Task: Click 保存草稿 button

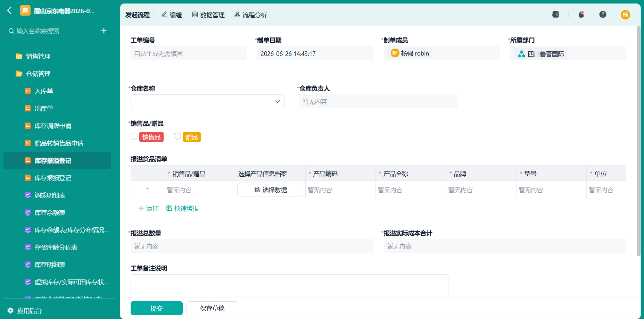Action: tap(212, 308)
